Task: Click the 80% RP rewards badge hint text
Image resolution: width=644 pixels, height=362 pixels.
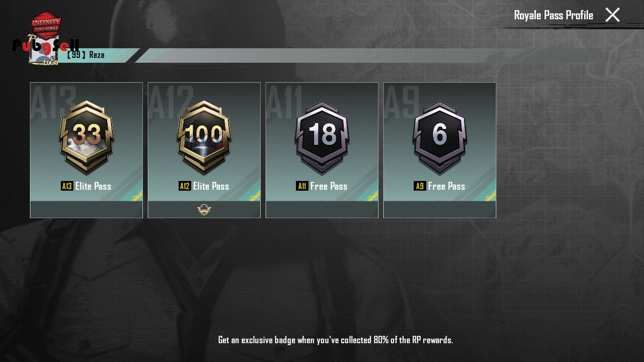Action: [336, 340]
